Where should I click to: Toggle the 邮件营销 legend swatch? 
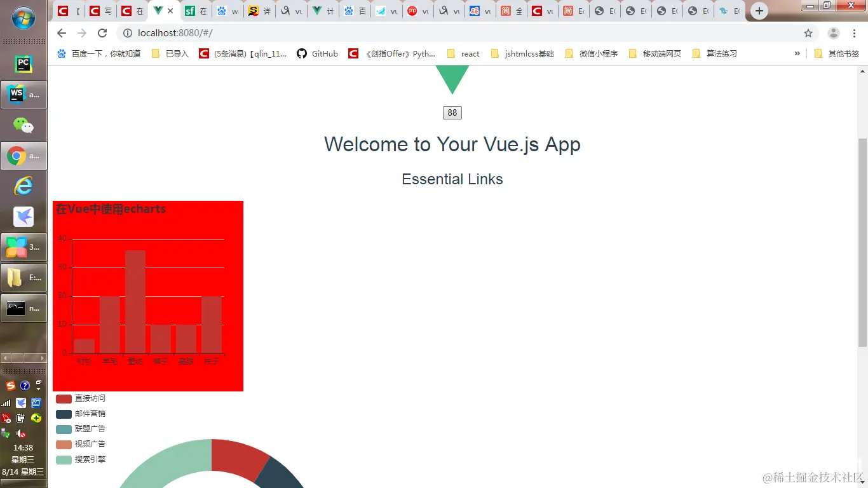coord(64,414)
